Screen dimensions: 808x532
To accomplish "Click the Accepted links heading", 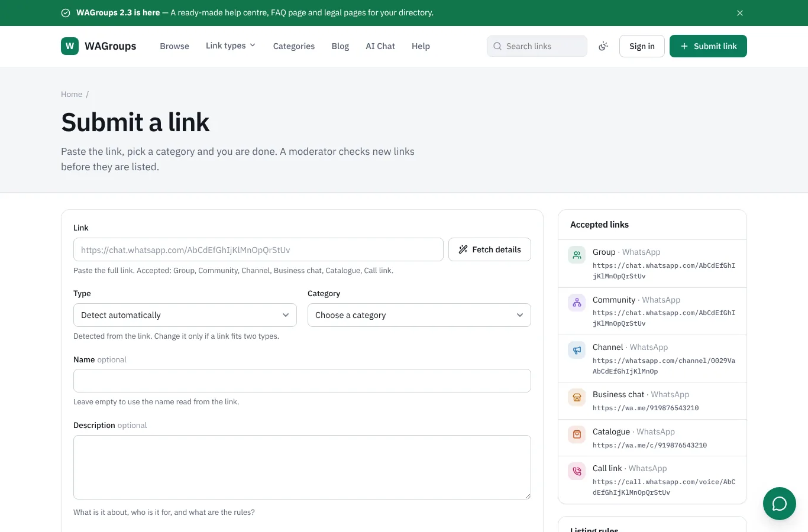I will (599, 225).
